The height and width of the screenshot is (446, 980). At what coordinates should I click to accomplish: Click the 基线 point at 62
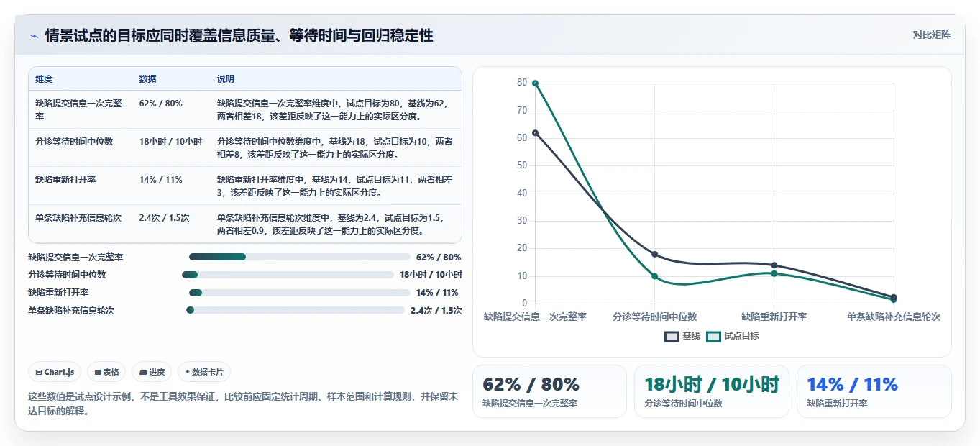pyautogui.click(x=535, y=133)
